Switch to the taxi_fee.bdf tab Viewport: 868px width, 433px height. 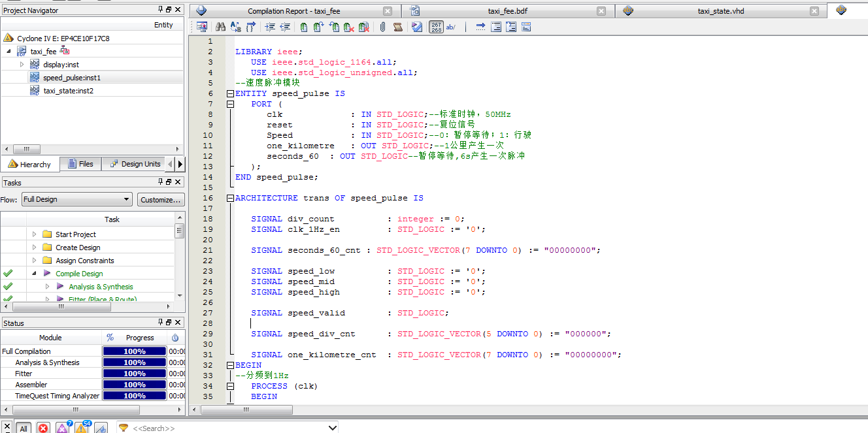pyautogui.click(x=507, y=11)
